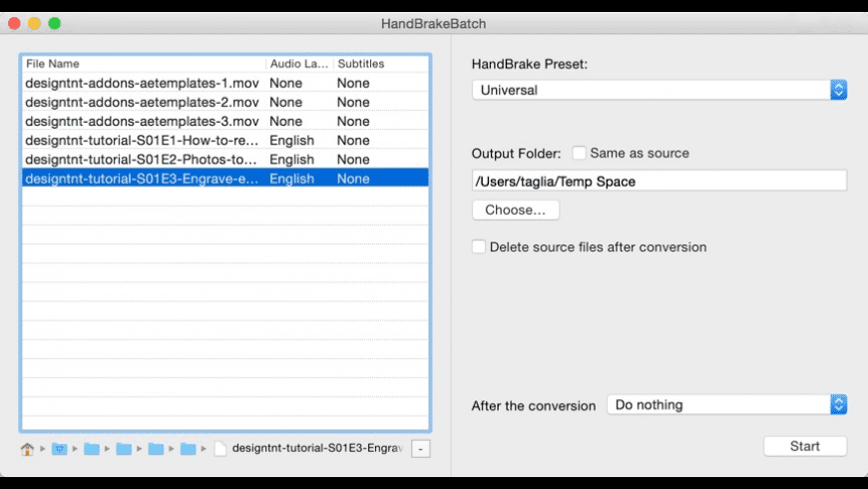Open the After the conversion dropdown

[727, 405]
